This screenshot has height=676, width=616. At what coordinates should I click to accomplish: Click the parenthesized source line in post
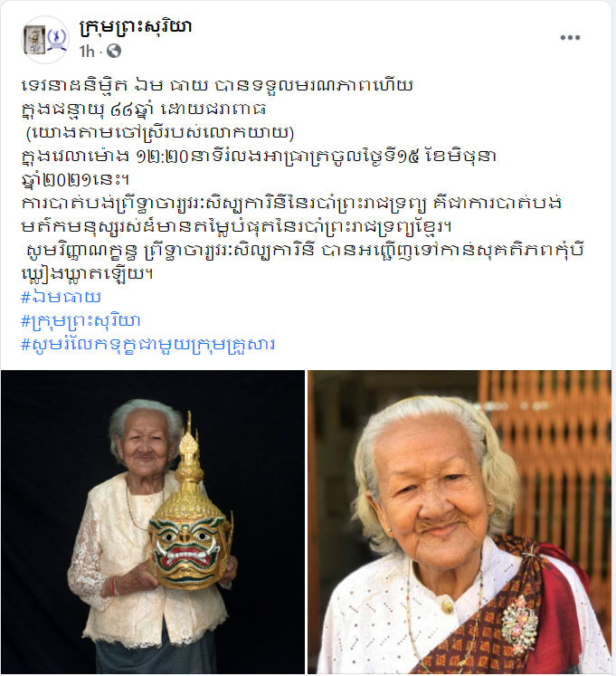(x=160, y=132)
